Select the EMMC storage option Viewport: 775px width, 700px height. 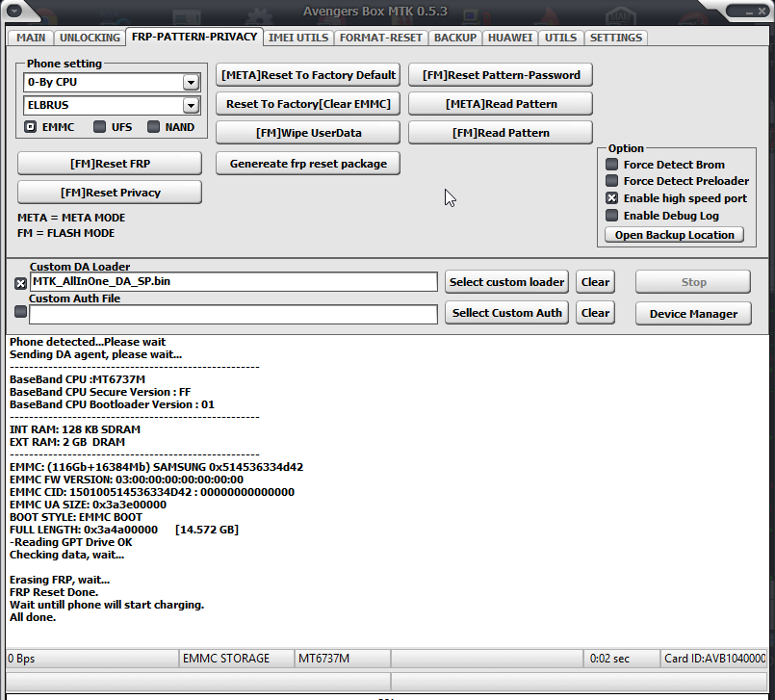pos(30,127)
